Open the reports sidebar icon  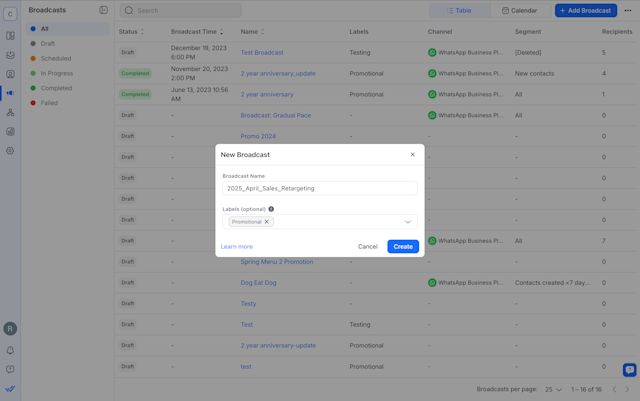[x=10, y=131]
